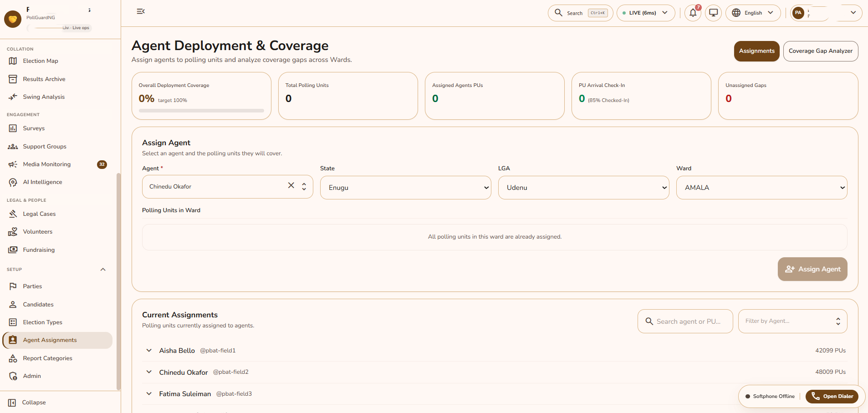Switch to the Assignments tab
868x413 pixels.
point(757,51)
